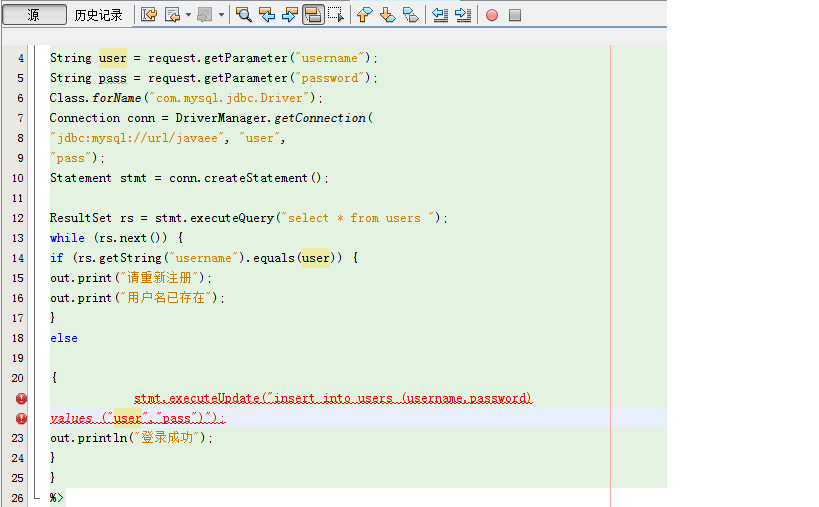Click line number 20 in the gutter
The image size is (819, 507).
[x=18, y=378]
